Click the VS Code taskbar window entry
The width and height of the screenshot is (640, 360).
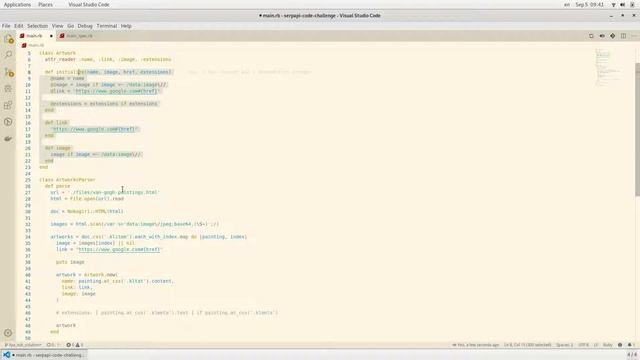44,355
